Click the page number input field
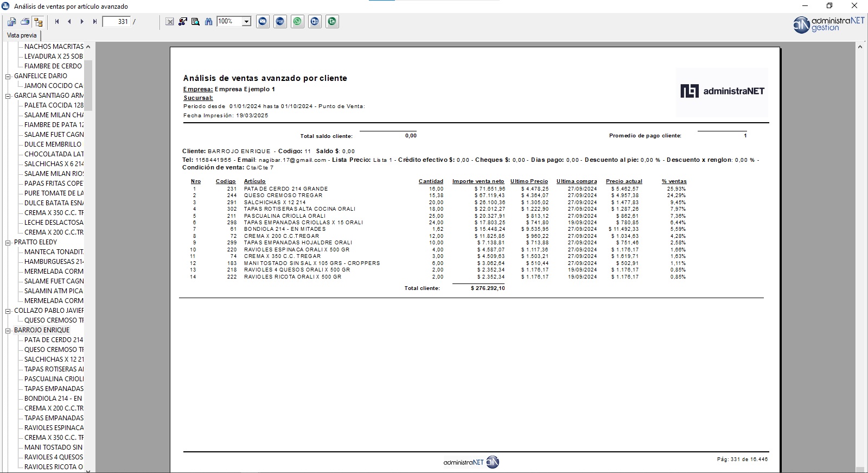The width and height of the screenshot is (868, 473). coord(116,22)
